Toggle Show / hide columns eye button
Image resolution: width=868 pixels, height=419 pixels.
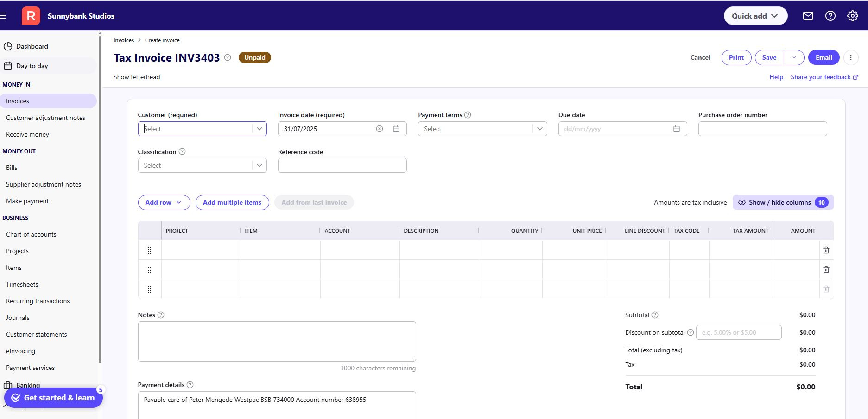(x=783, y=202)
